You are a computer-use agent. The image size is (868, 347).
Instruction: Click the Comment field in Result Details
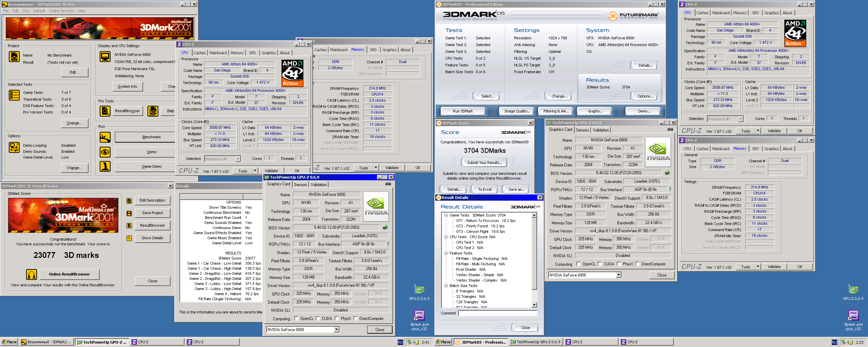[x=498, y=313]
